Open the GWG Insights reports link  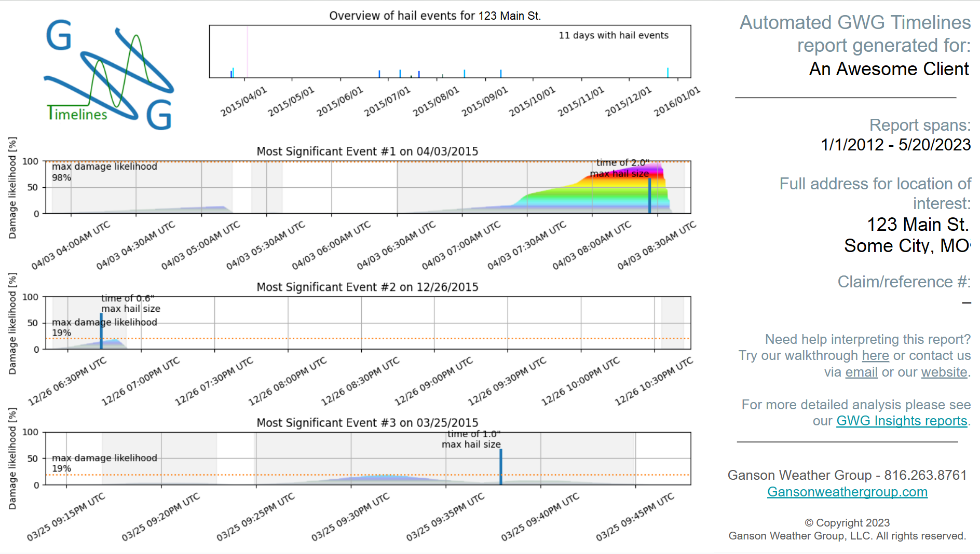point(901,421)
